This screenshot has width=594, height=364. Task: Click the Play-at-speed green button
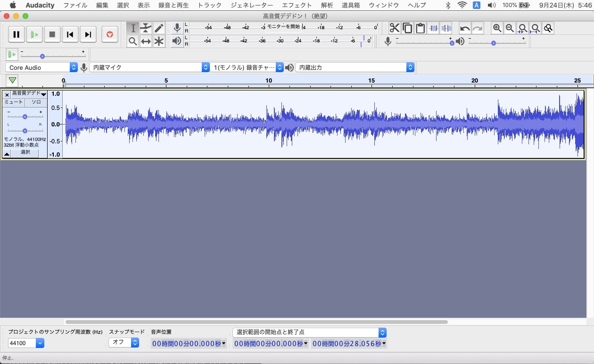pos(12,54)
